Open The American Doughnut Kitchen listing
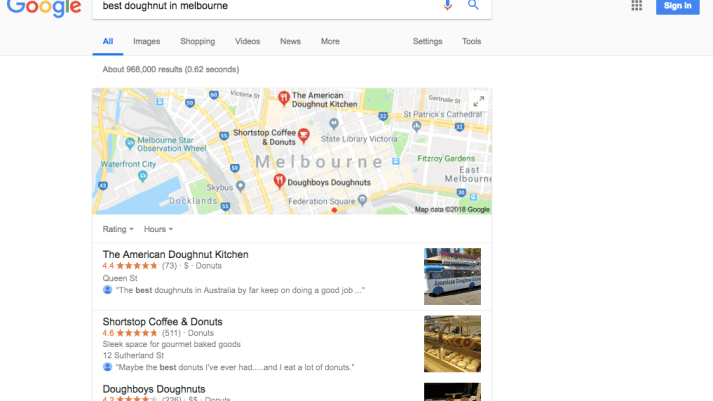Viewport: 713px width, 401px height. tap(176, 255)
